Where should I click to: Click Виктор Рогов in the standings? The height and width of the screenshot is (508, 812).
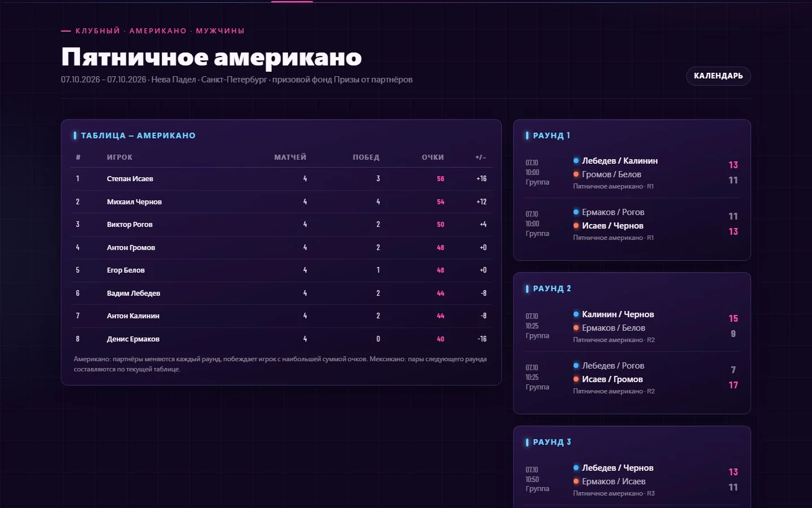[130, 225]
